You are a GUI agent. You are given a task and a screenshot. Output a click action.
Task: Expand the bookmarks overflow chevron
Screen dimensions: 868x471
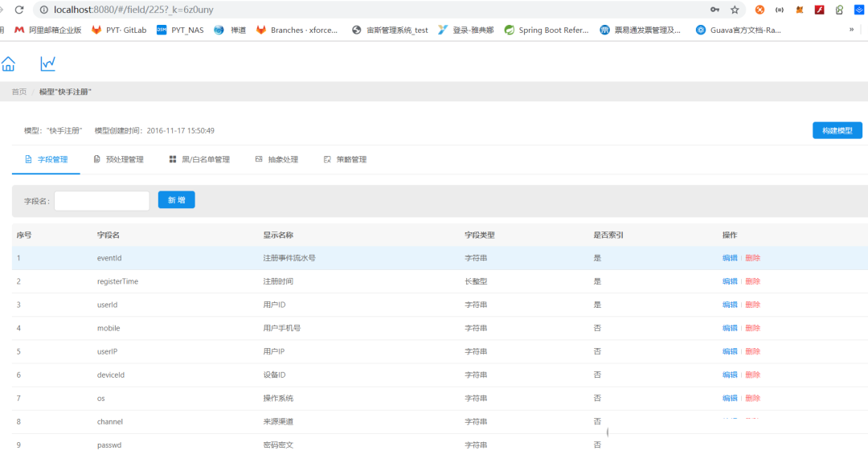pyautogui.click(x=851, y=30)
